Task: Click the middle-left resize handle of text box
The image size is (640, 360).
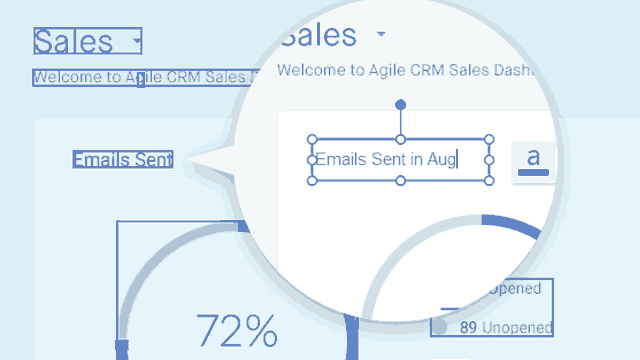Action: (312, 160)
